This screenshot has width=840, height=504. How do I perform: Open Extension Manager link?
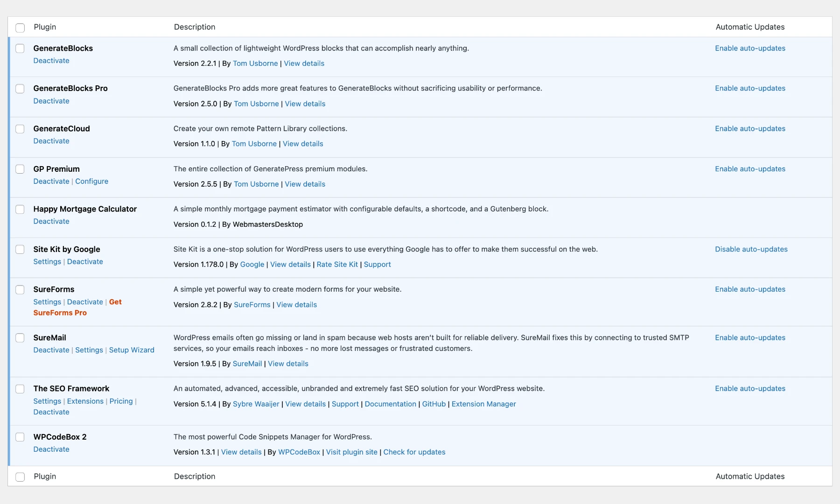(484, 404)
